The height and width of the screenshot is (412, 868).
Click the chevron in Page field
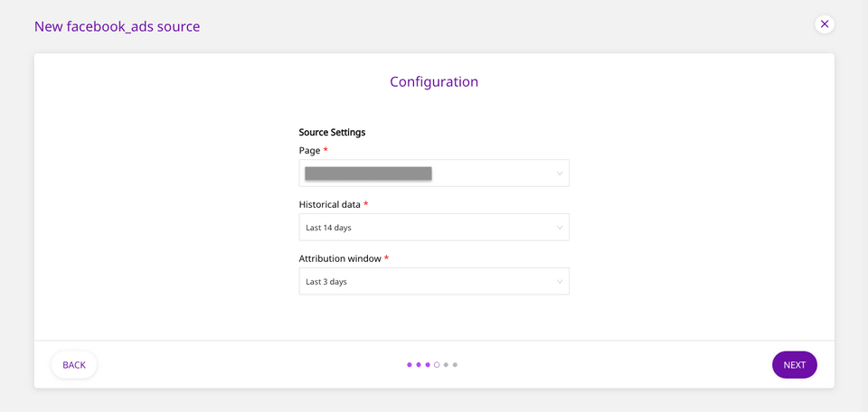560,173
